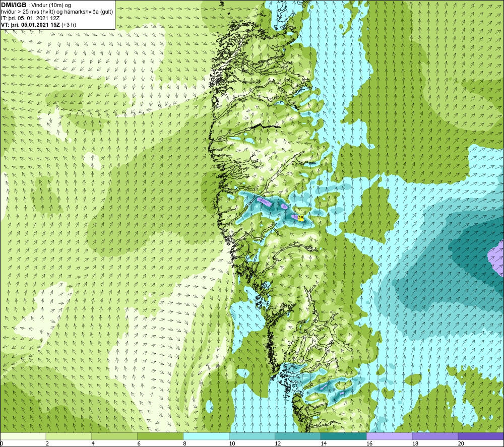Click the 16–18 m/s lilac legend swatch
Screen dimensions: 504x447
pyautogui.click(x=389, y=436)
